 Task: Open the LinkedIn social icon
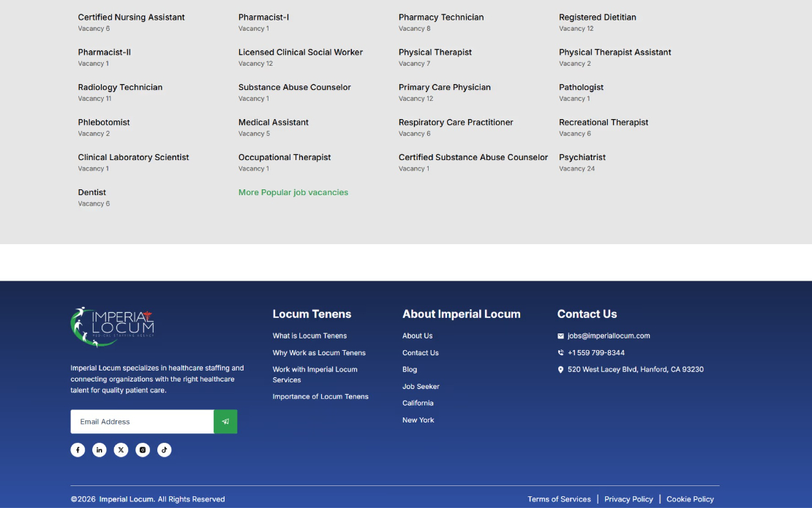pos(99,450)
